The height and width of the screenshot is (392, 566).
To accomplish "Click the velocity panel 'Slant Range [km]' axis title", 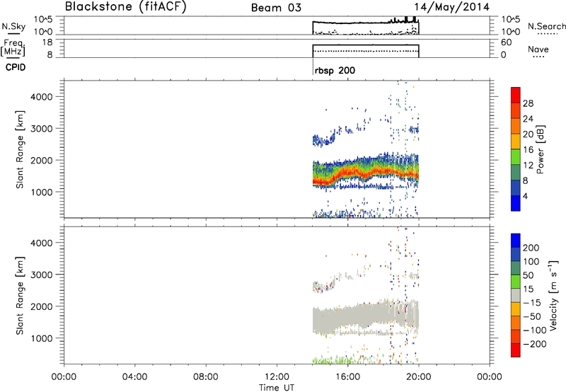I will pos(20,296).
